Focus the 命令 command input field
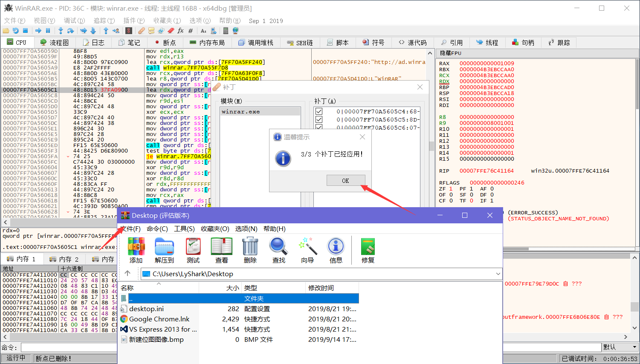 (311, 347)
